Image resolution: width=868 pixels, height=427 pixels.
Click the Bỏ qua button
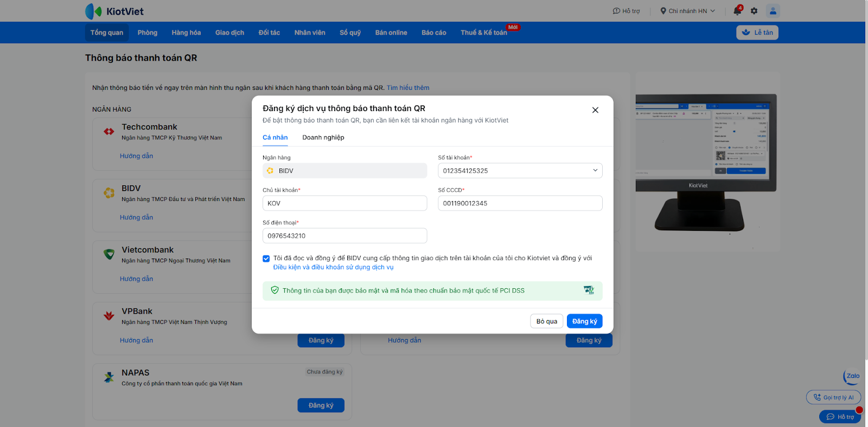(547, 321)
